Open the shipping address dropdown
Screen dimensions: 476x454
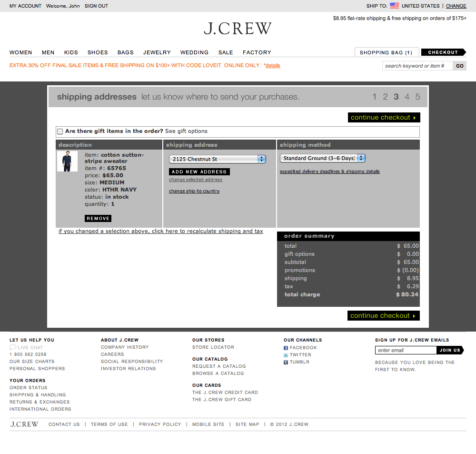(x=218, y=159)
